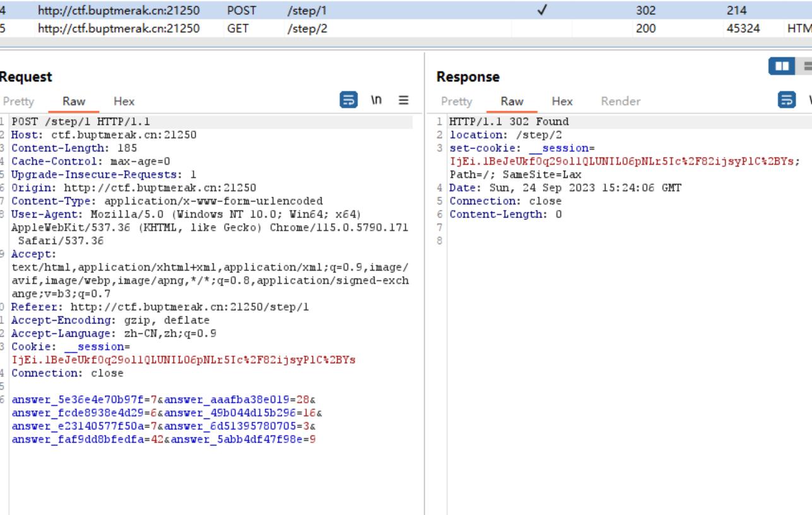
Task: Click the 'POST /step/1 HTTP/1.1' request line
Action: click(81, 122)
